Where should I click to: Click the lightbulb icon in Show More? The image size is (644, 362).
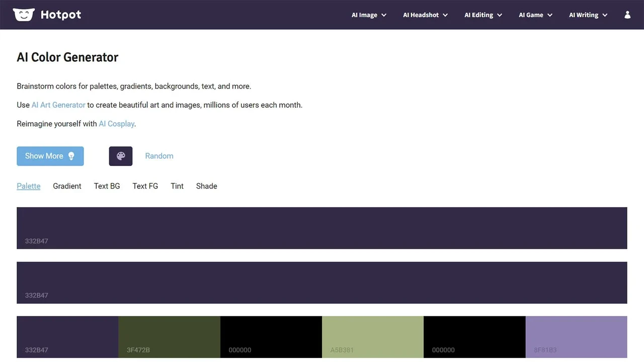pos(71,156)
